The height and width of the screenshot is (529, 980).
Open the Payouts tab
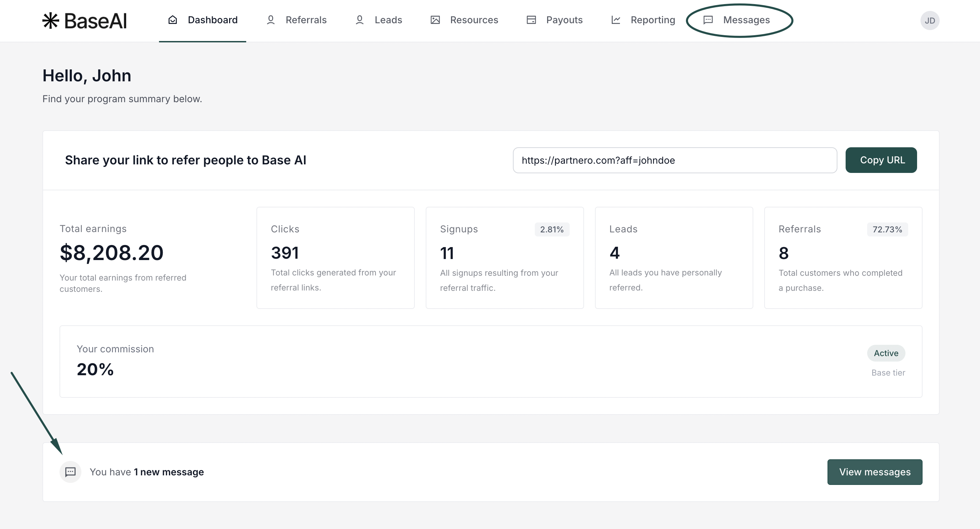coord(564,20)
